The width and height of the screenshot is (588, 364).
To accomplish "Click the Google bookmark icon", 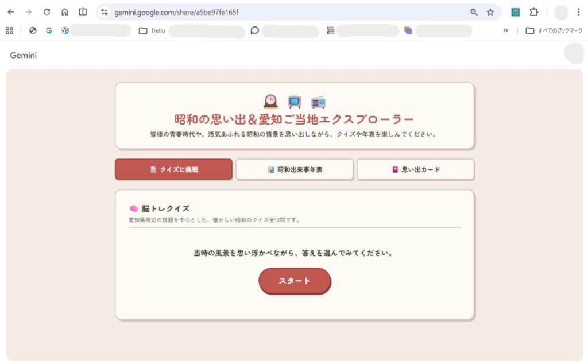I will 49,31.
